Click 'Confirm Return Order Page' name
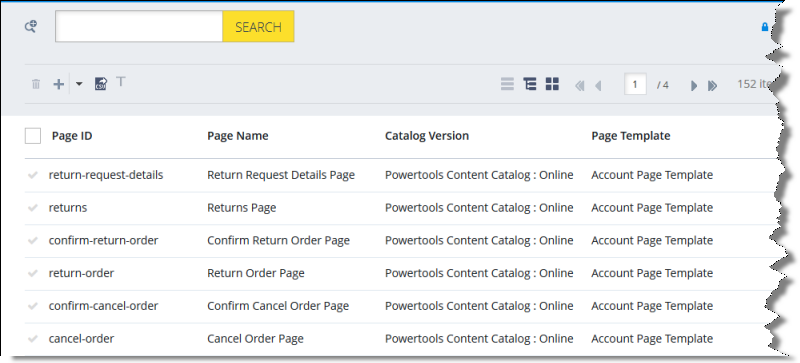The height and width of the screenshot is (363, 800). 278,240
